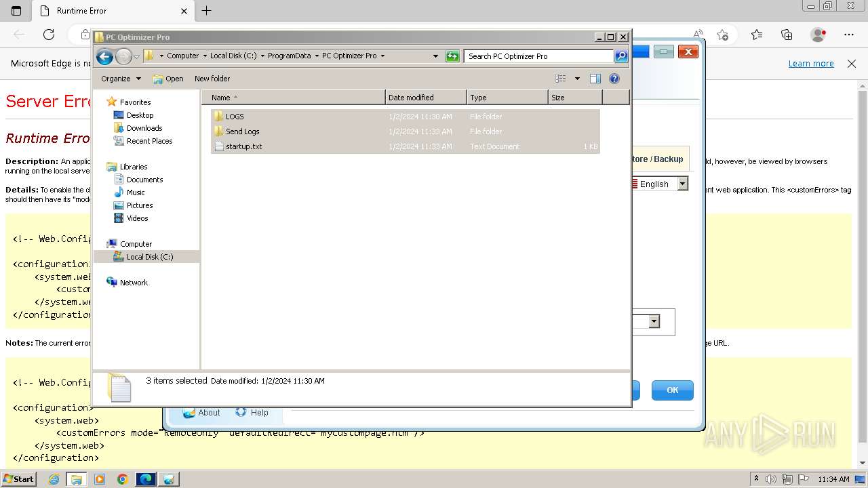This screenshot has height=488, width=868.
Task: Click the Edge icon in the taskbar
Action: coord(146,479)
